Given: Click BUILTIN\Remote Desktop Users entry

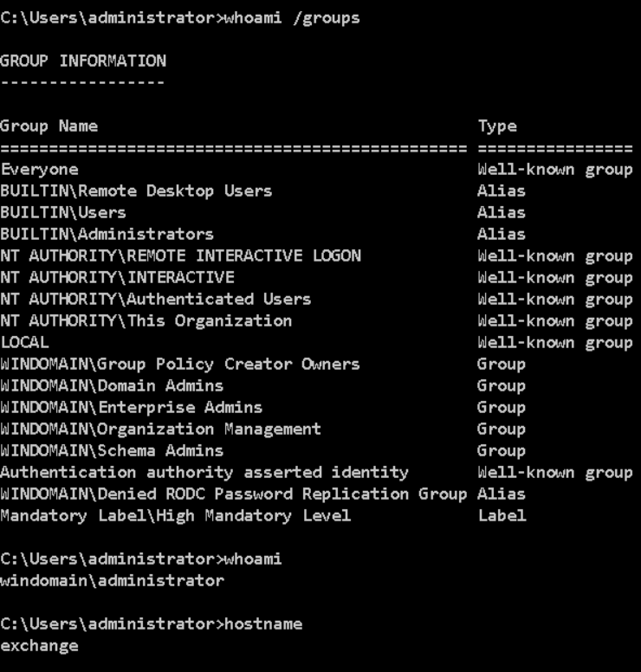Looking at the screenshot, I should click(136, 191).
